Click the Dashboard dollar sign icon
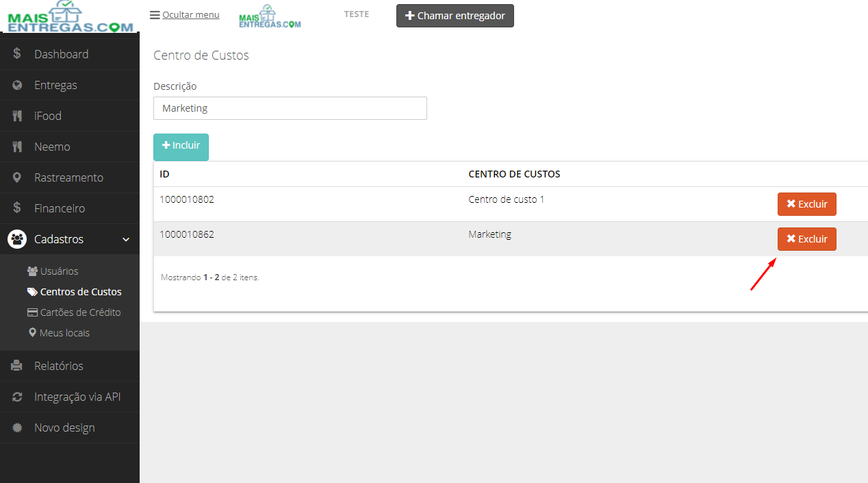868x483 pixels. pyautogui.click(x=17, y=54)
